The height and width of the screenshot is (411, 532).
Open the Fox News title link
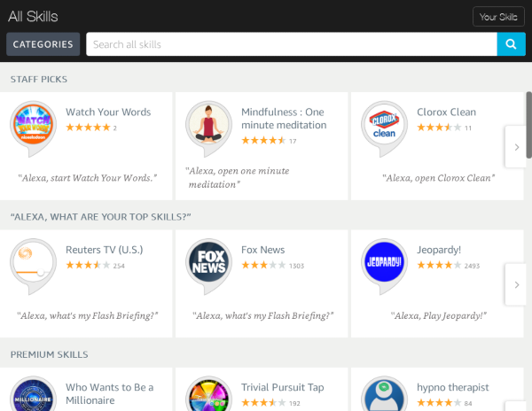click(x=263, y=250)
